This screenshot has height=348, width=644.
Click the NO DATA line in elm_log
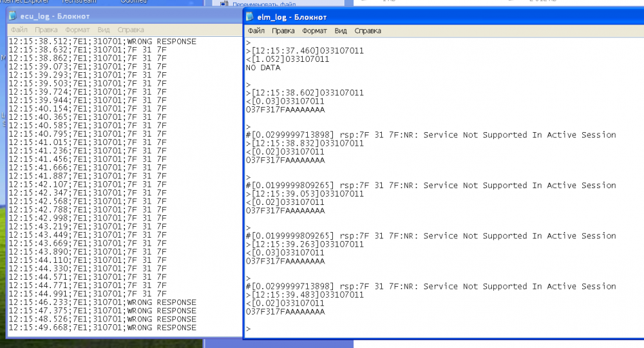(x=263, y=68)
